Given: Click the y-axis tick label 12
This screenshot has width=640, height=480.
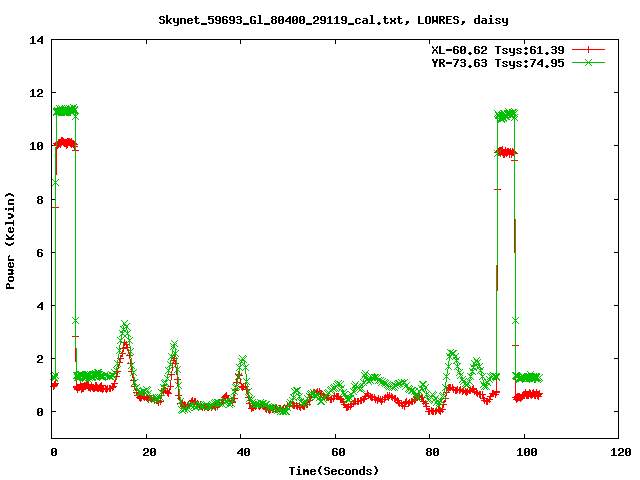Looking at the screenshot, I should coord(36,93).
